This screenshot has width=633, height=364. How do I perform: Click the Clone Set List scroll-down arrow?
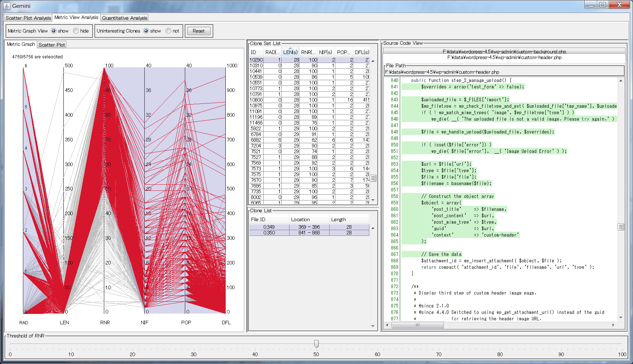tap(373, 200)
